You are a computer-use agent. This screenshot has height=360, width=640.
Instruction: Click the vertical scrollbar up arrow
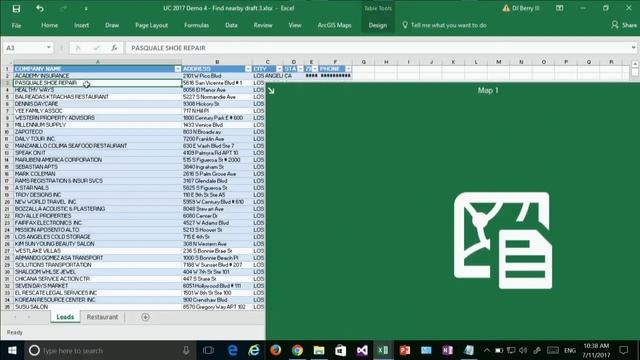point(635,64)
